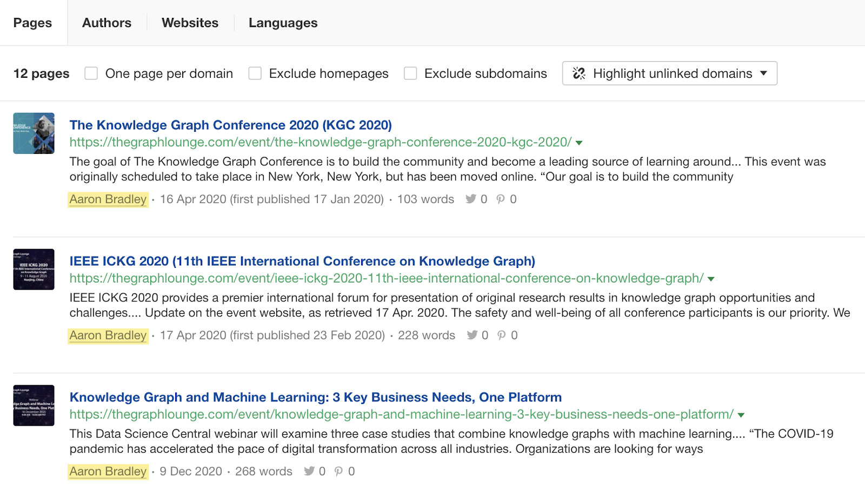
Task: Click the Twitter icon on the IEEE ICKG 2020 result
Action: coord(473,335)
